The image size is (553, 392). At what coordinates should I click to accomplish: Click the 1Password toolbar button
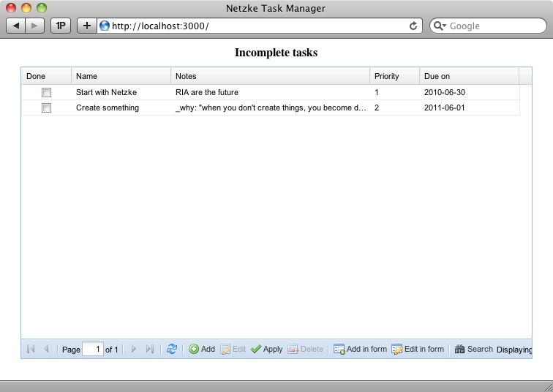point(61,26)
